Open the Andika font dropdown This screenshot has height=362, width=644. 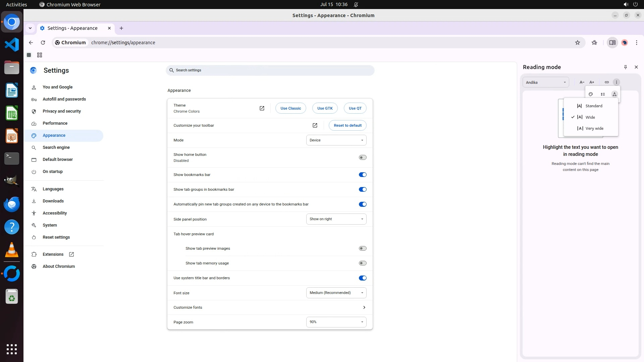coord(545,82)
